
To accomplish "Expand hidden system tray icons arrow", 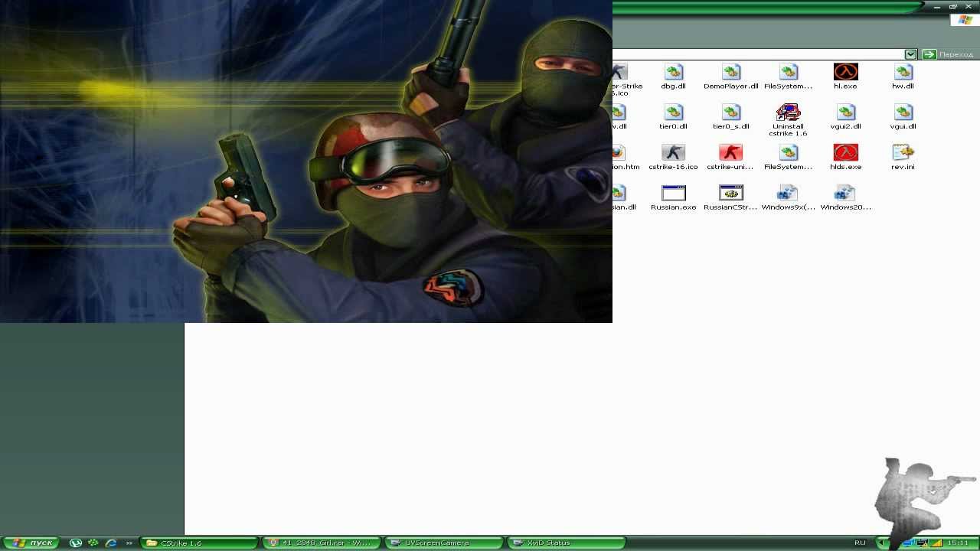I will click(880, 543).
